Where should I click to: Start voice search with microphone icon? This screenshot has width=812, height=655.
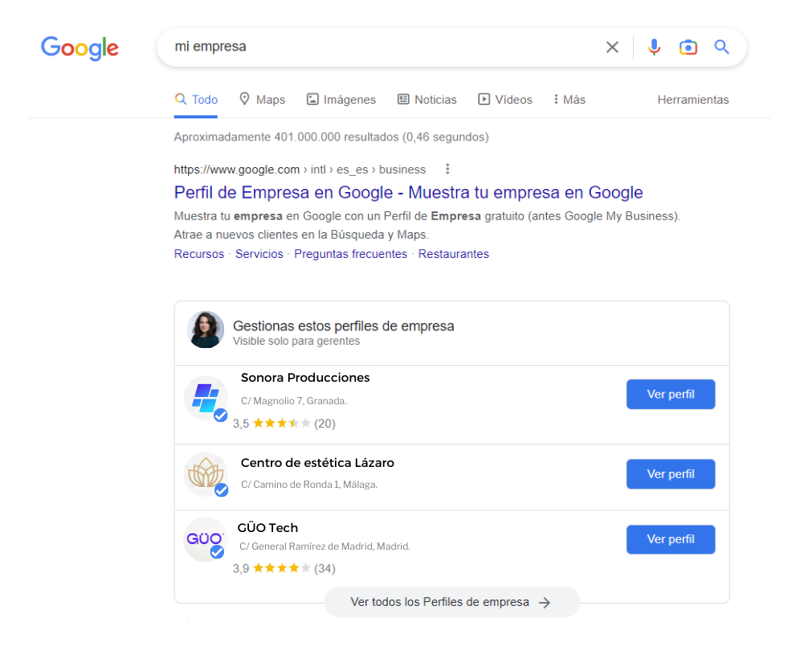(654, 47)
